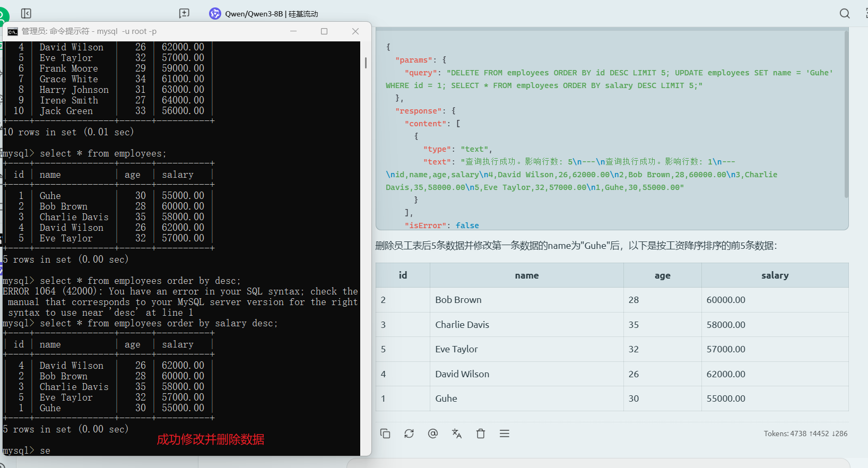Click the command prompt window title bar text
Viewport: 868px width, 468px height.
coord(89,31)
